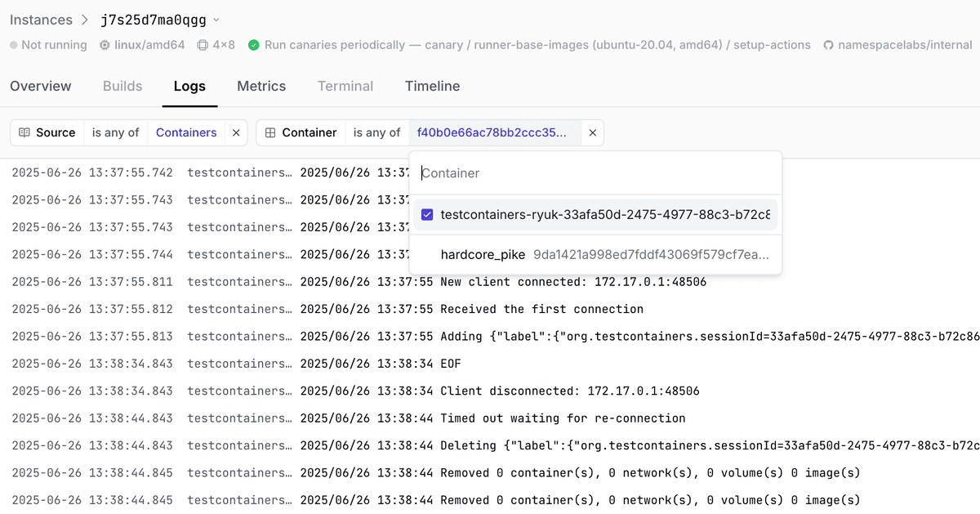This screenshot has height=514, width=980.
Task: Open the Container 'is any of' operator dropdown
Action: coord(376,132)
